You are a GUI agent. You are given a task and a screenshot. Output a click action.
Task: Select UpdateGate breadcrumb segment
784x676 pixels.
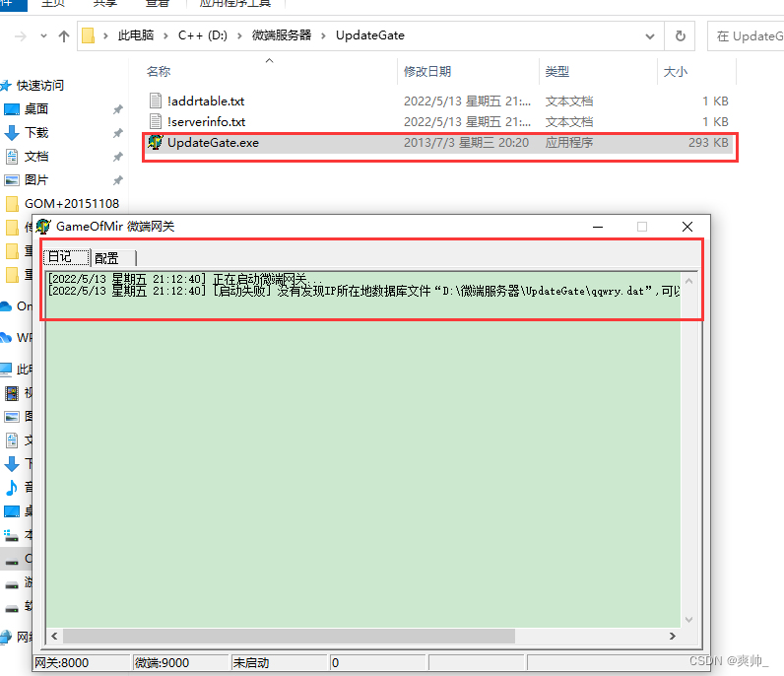pos(370,35)
